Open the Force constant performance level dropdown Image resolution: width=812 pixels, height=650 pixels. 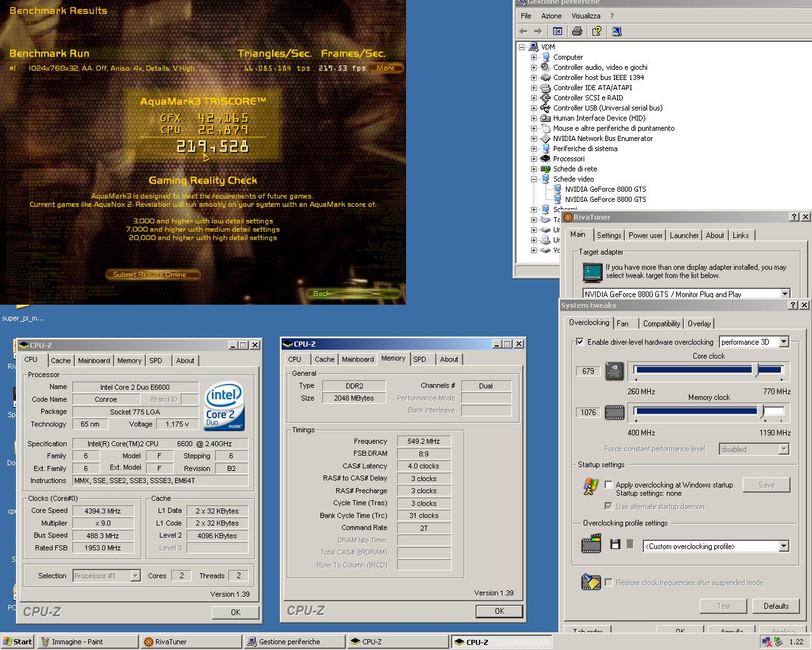(x=783, y=449)
